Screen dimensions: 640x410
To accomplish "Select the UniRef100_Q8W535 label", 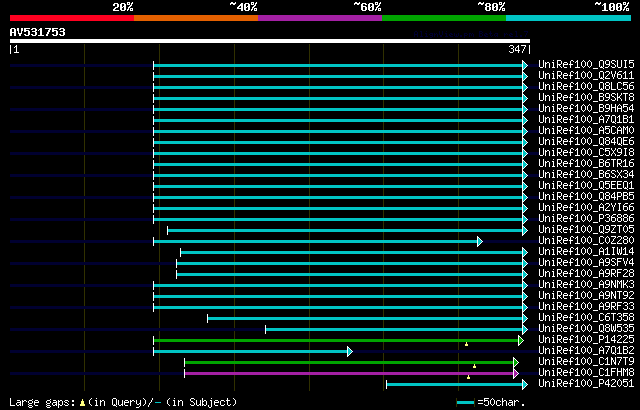I will click(586, 329).
